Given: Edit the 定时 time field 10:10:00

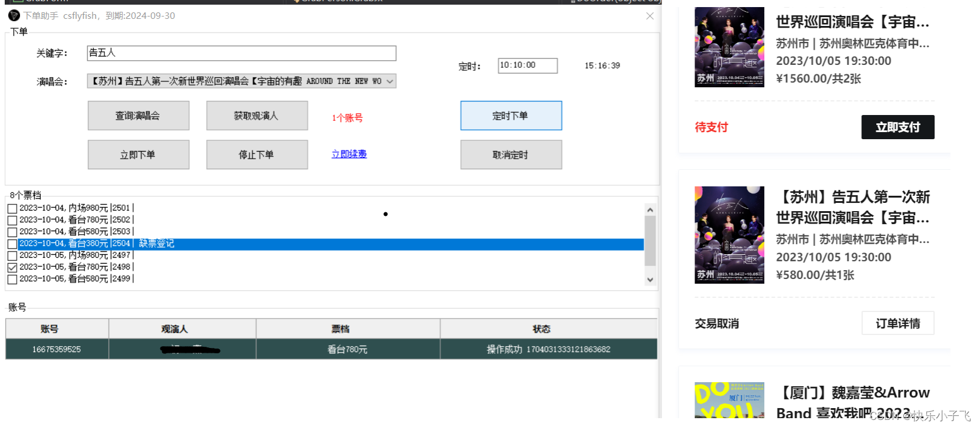Looking at the screenshot, I should [528, 65].
